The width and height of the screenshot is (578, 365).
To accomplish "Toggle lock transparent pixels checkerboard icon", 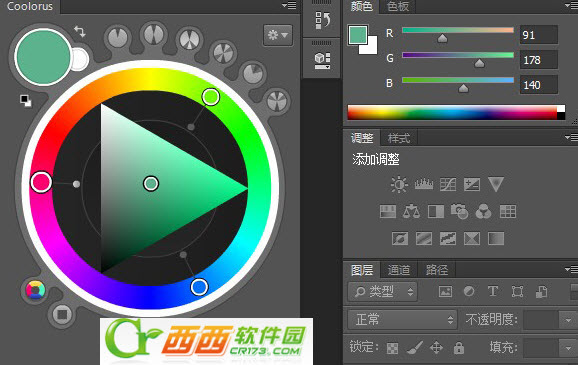I will [392, 348].
